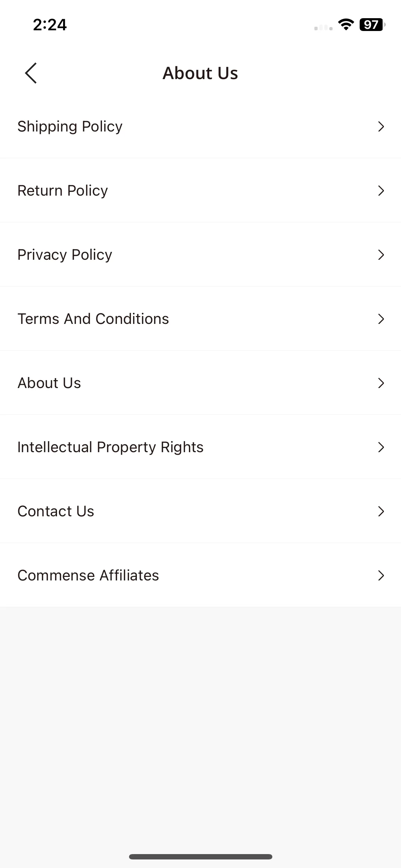Tap the home indicator bar

tap(201, 857)
